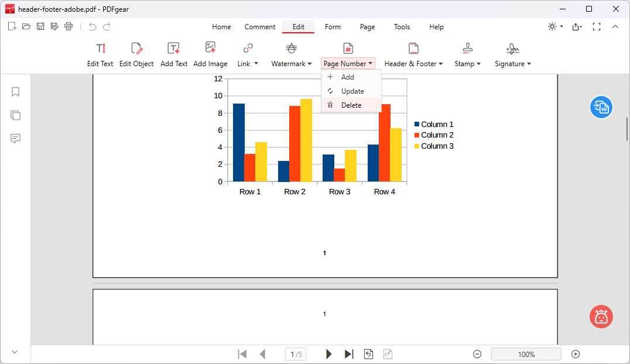Open the bookmarks panel in sidebar
Viewport: 630px width, 364px height.
coord(16,92)
